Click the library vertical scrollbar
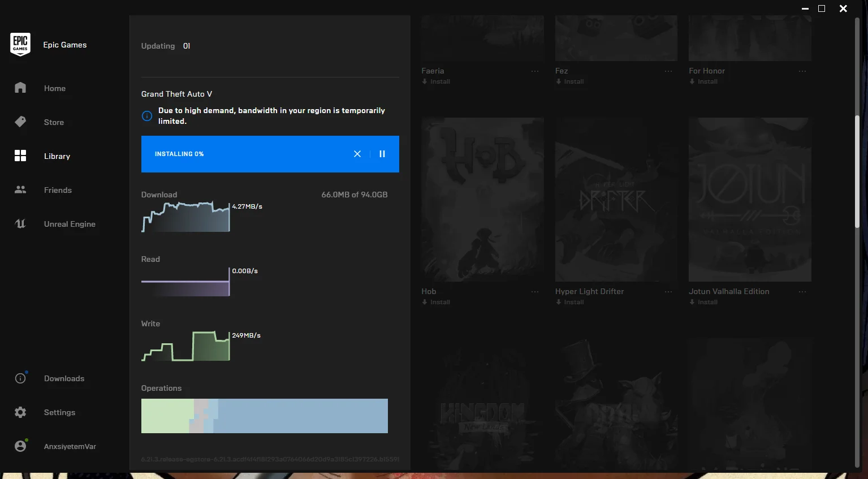Viewport: 868px width, 479px height. click(857, 172)
